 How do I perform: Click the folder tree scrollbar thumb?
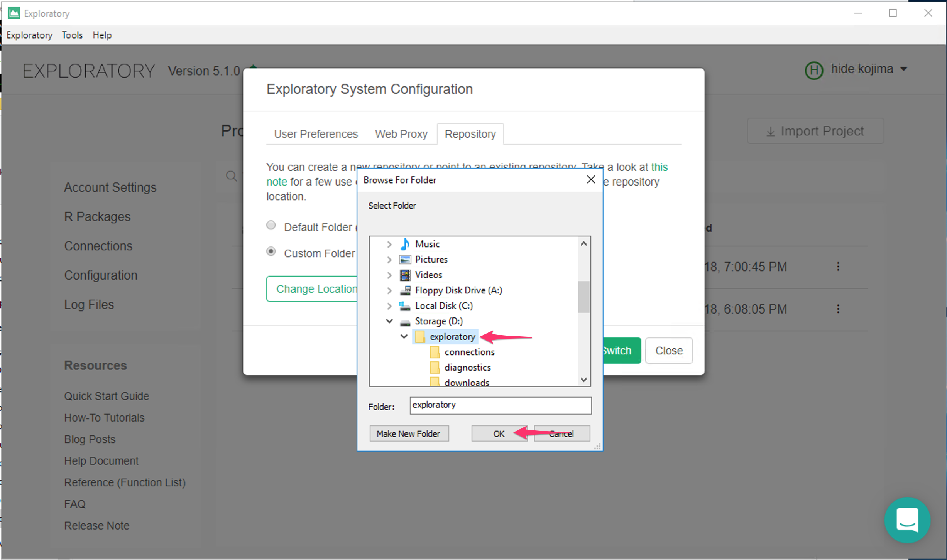click(583, 297)
